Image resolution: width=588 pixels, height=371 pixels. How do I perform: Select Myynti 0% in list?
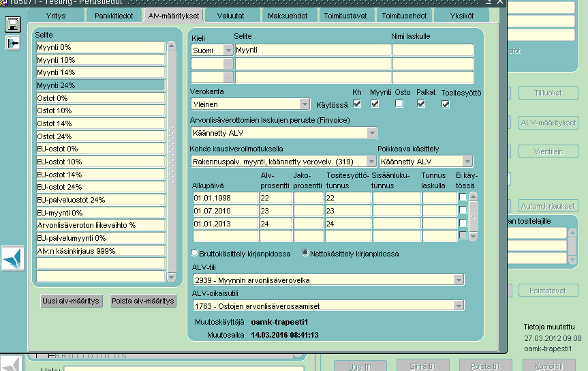point(101,47)
